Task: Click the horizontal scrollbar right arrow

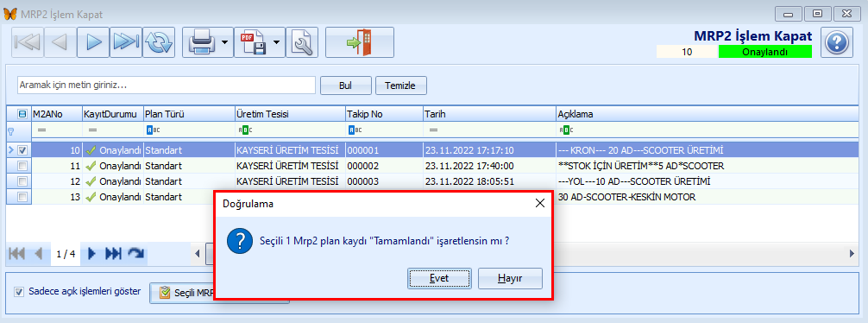Action: [x=852, y=254]
